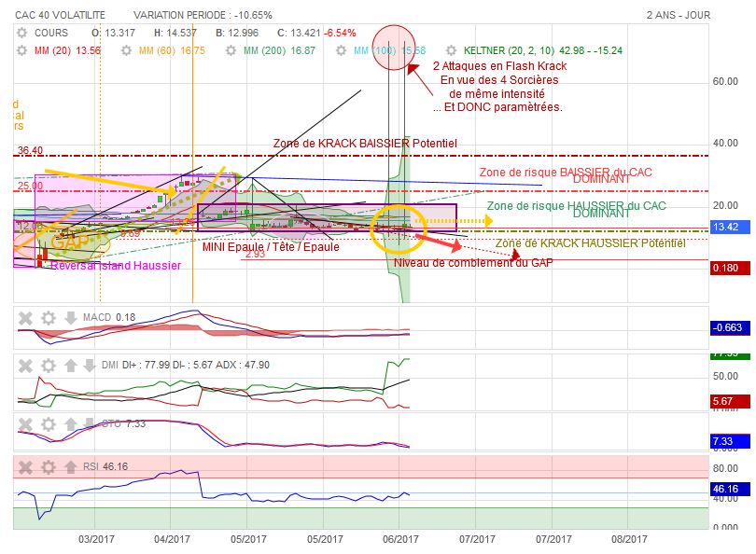Viewport: 756px width, 554px height.
Task: Move the STO panel up
Action: [70, 424]
